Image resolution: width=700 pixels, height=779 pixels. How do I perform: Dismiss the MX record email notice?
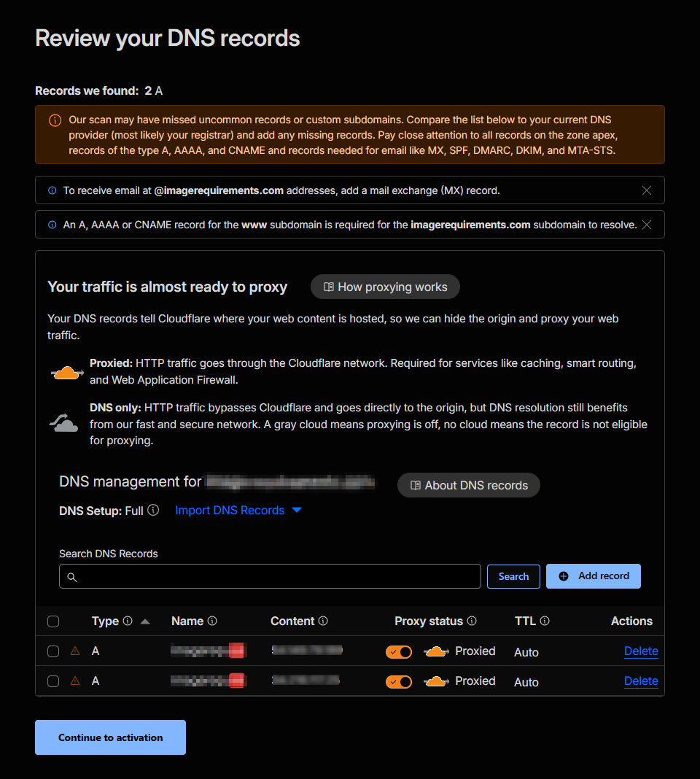click(x=646, y=190)
